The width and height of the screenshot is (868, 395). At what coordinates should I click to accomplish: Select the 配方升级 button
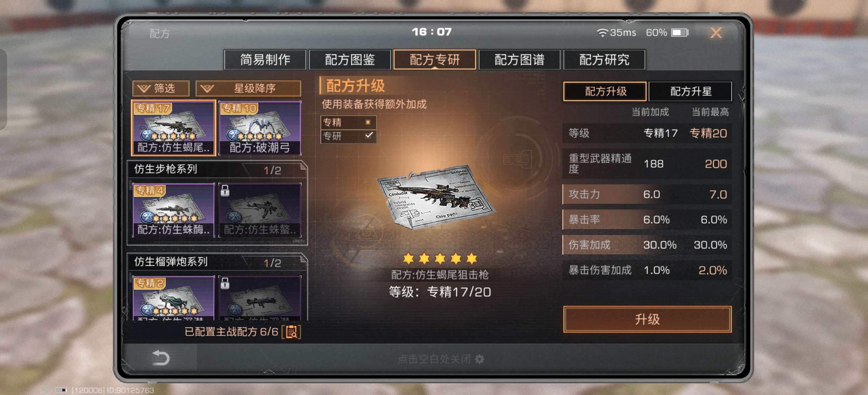click(605, 91)
